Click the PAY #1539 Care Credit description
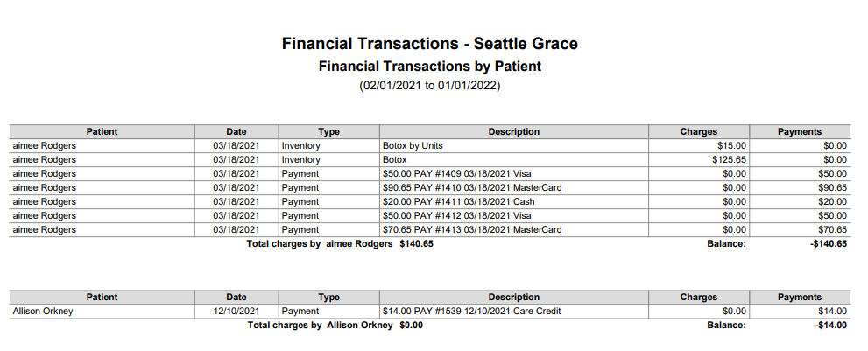This screenshot has width=868, height=351. point(471,312)
